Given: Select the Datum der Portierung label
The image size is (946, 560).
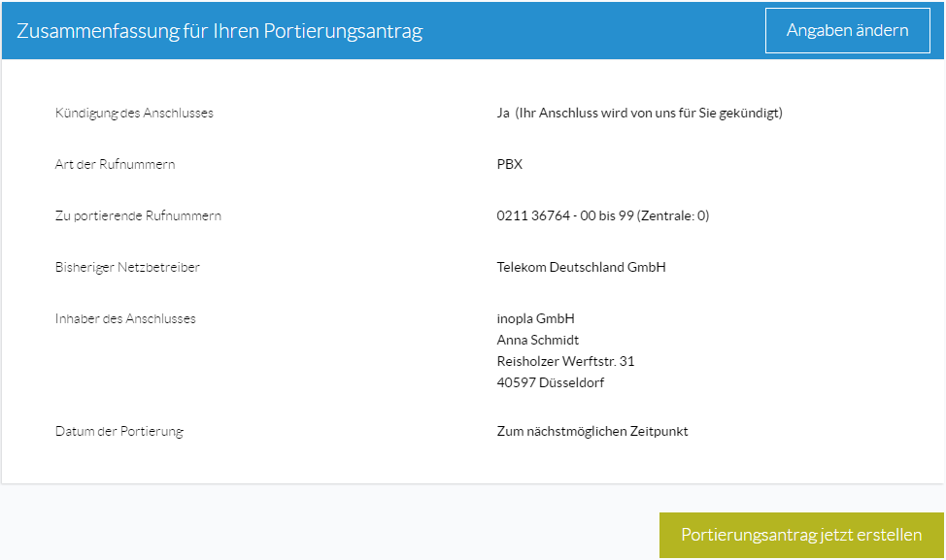Looking at the screenshot, I should click(118, 431).
